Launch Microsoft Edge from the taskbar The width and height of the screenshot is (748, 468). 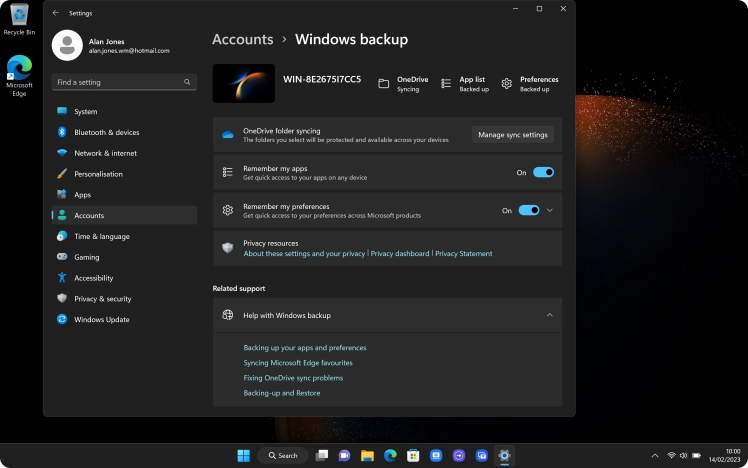pos(390,456)
